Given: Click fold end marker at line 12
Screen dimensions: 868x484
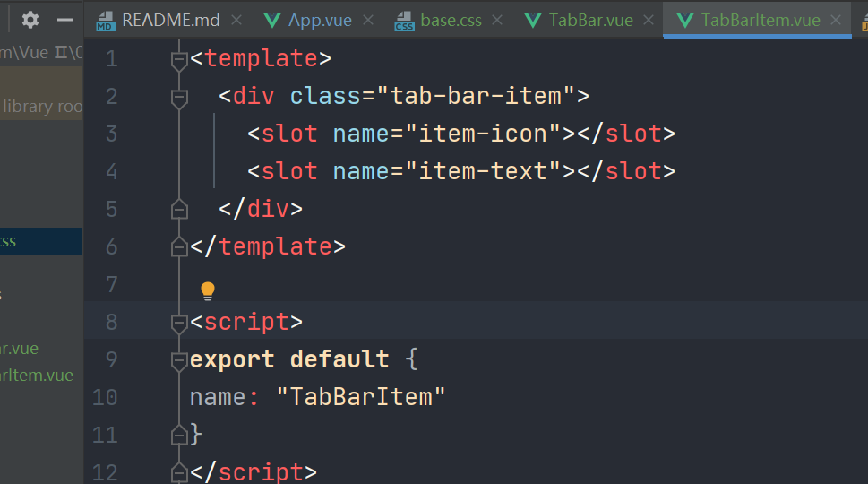Looking at the screenshot, I should [179, 472].
